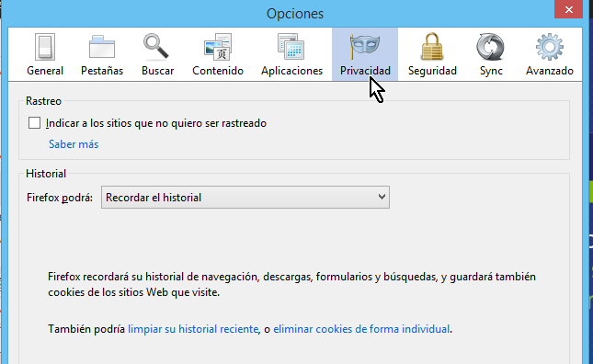Image resolution: width=593 pixels, height=364 pixels.
Task: Open the Saber más link
Action: point(74,144)
